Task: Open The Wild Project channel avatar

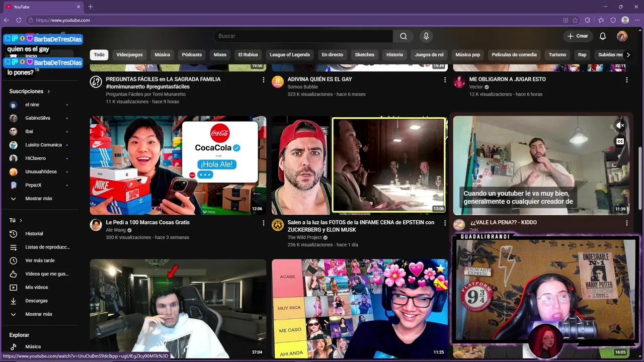Action: coord(278,225)
